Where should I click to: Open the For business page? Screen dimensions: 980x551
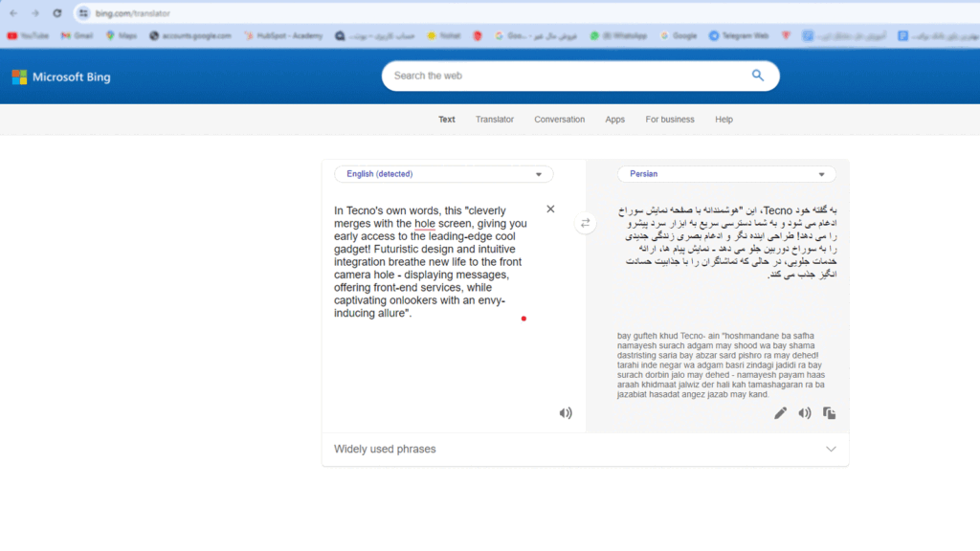click(x=669, y=120)
